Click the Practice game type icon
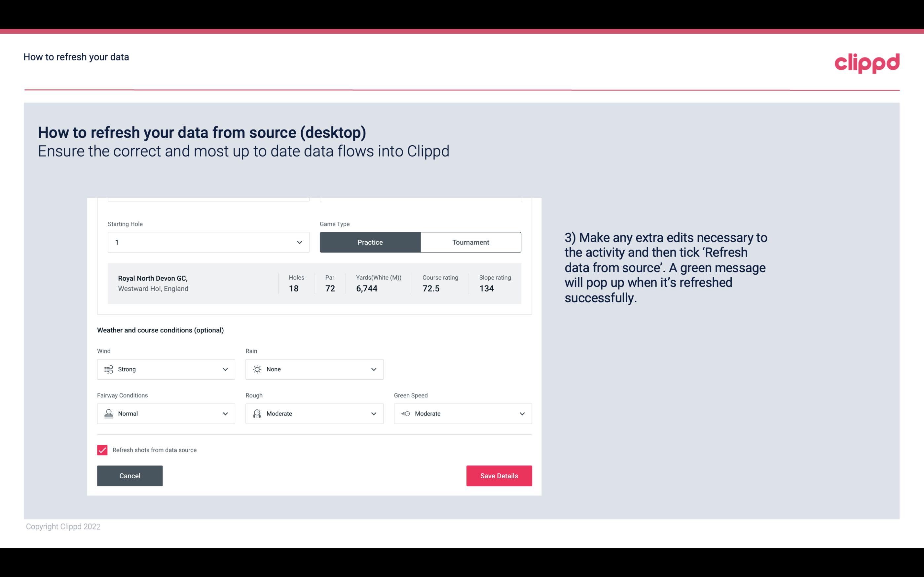 coord(370,242)
